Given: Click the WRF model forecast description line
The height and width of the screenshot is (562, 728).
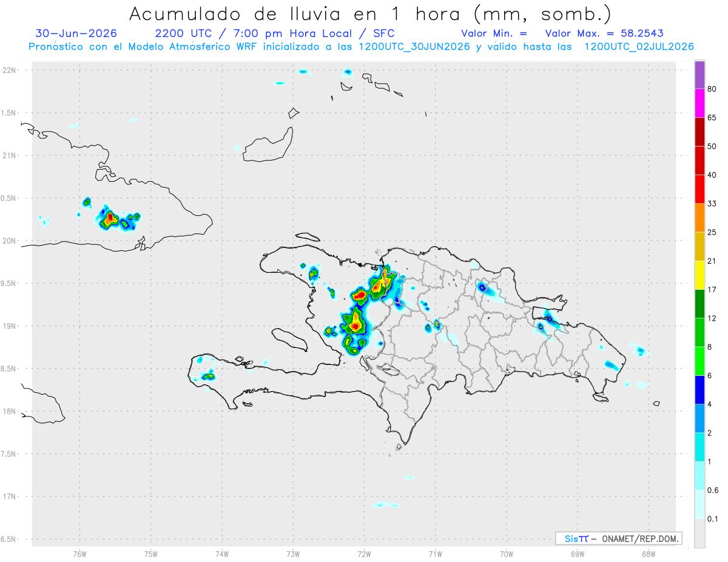Looking at the screenshot, I should [362, 47].
